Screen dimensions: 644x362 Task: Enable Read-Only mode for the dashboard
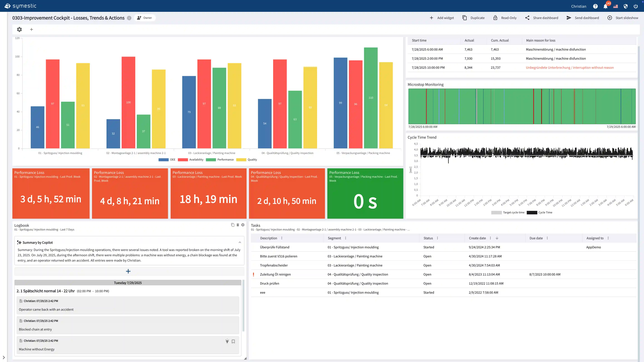(x=505, y=18)
